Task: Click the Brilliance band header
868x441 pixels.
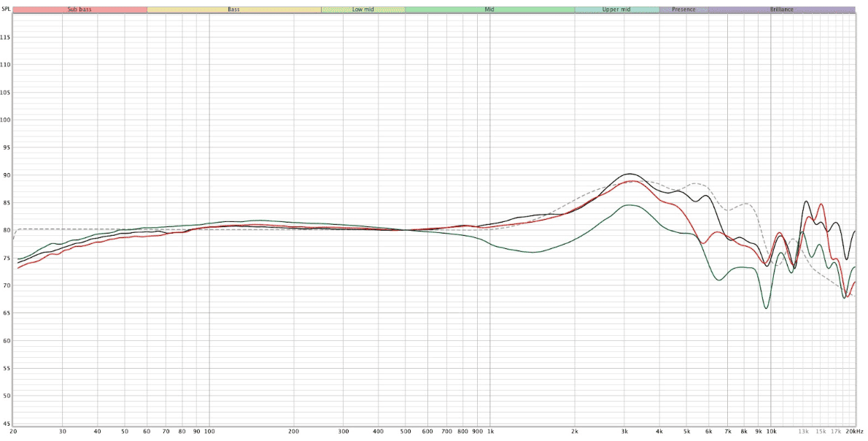Action: (782, 9)
